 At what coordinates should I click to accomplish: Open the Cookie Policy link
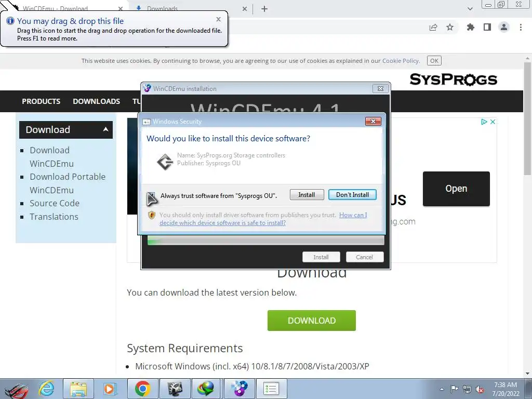(x=401, y=61)
